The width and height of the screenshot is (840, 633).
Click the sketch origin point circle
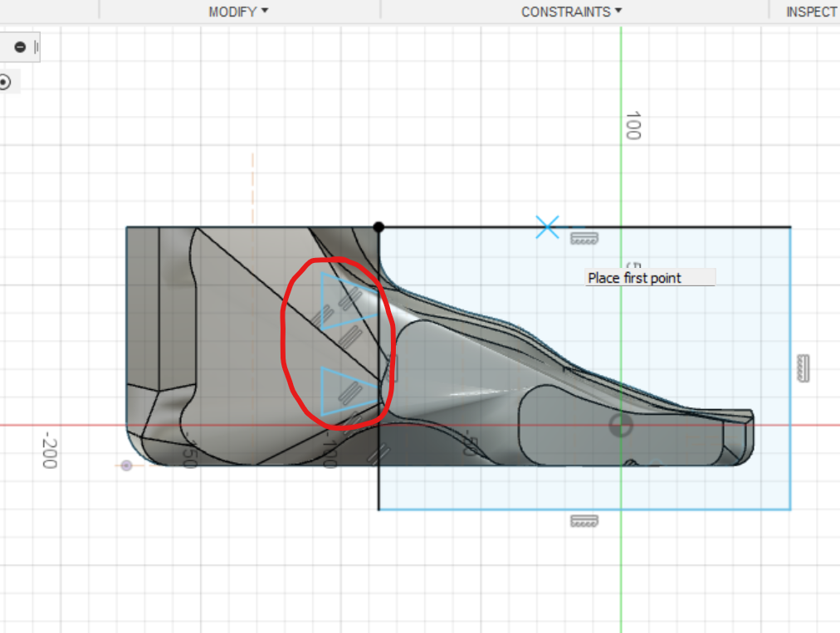point(621,426)
